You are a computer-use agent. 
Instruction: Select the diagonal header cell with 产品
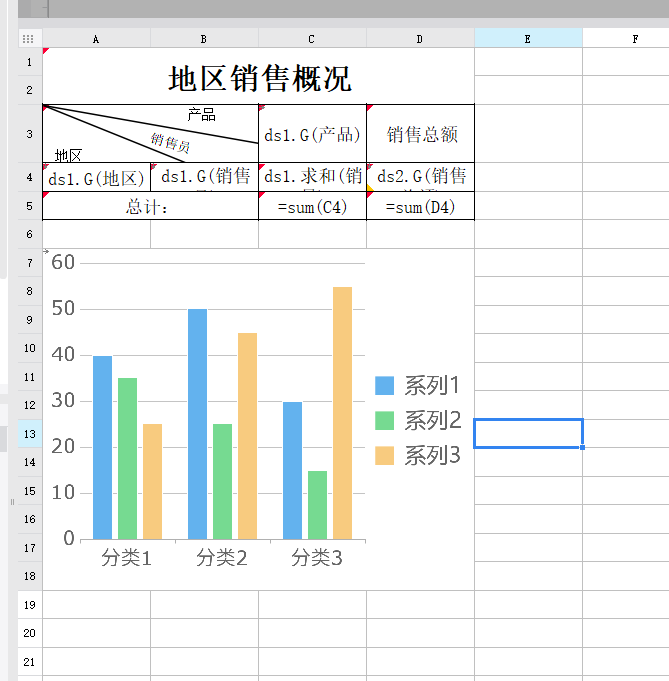150,134
